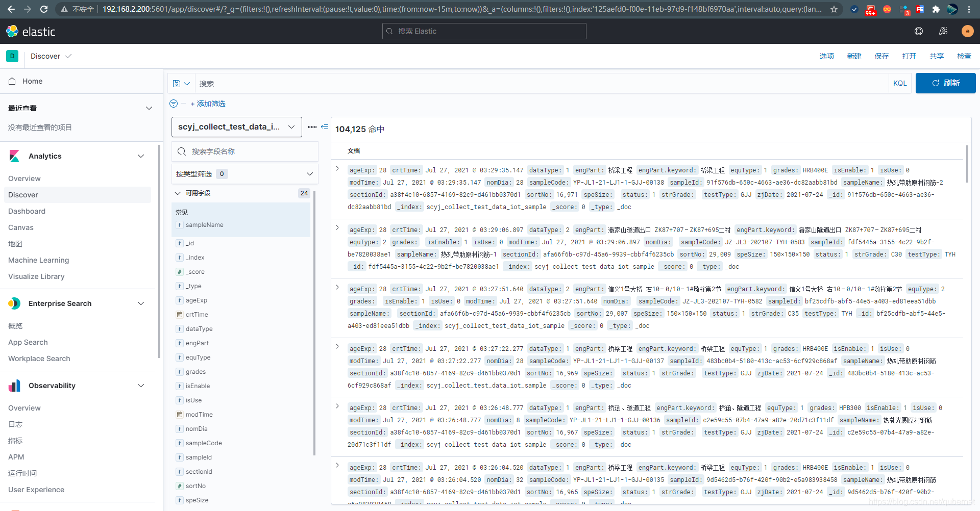Click the 搜索字段名称 field search input
The width and height of the screenshot is (980, 511).
(245, 151)
